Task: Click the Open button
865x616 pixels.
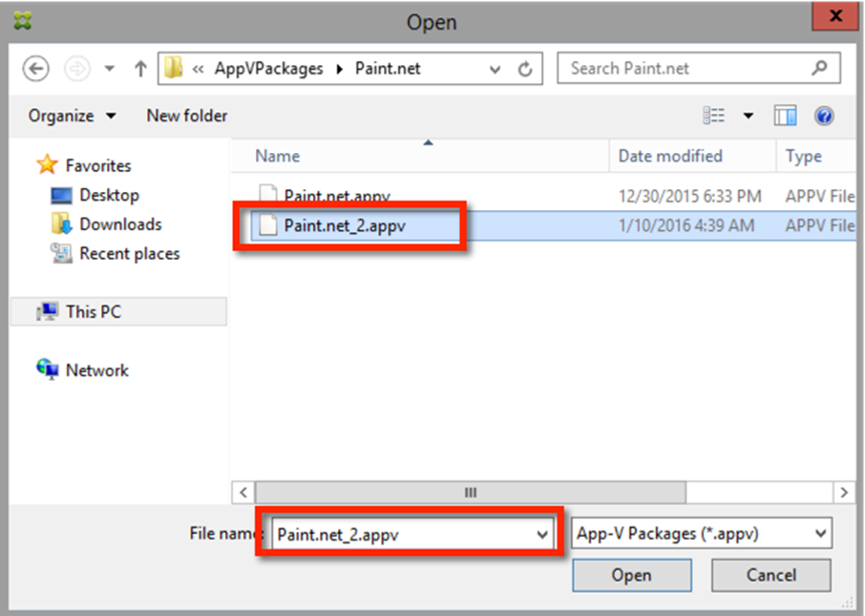Action: pos(632,575)
